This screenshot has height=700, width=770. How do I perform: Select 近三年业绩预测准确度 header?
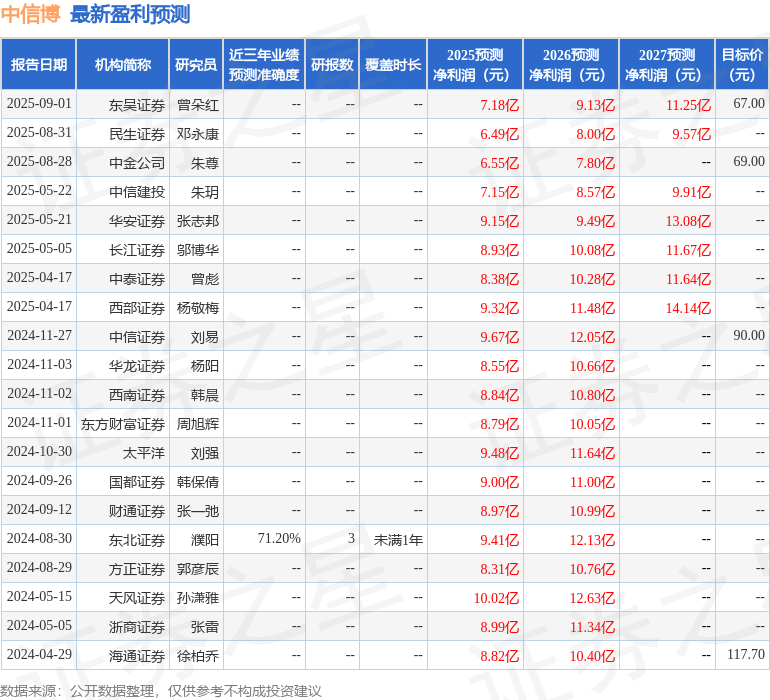tap(264, 65)
